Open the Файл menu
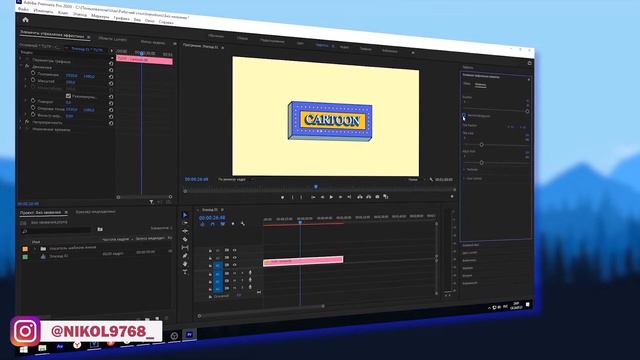The width and height of the screenshot is (640, 360). click(x=23, y=9)
